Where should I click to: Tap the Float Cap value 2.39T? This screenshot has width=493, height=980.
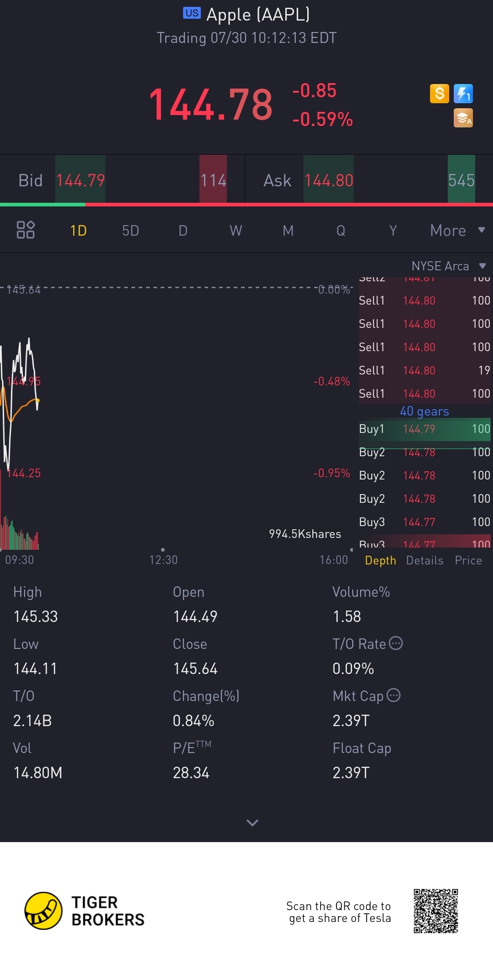351,773
